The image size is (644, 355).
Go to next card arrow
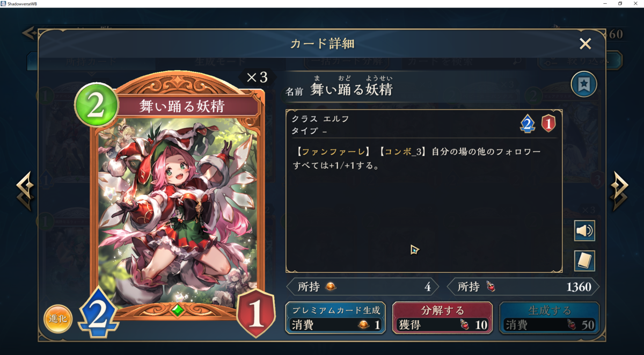619,191
